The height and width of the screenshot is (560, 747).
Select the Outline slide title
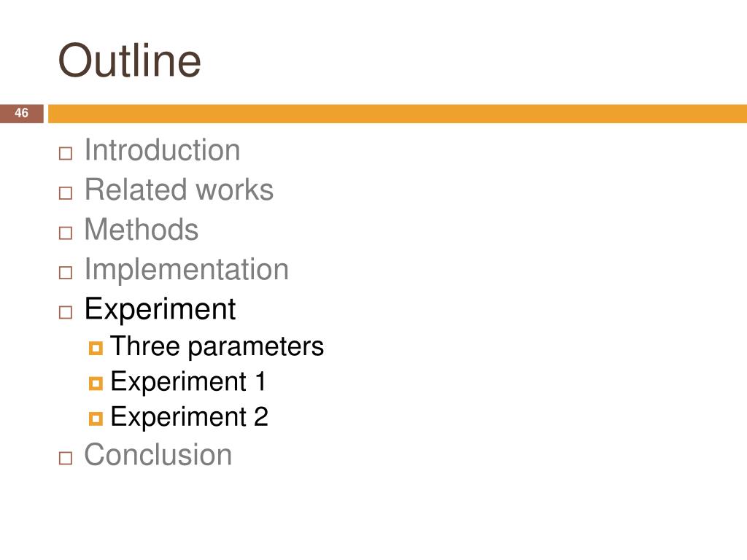tap(130, 61)
